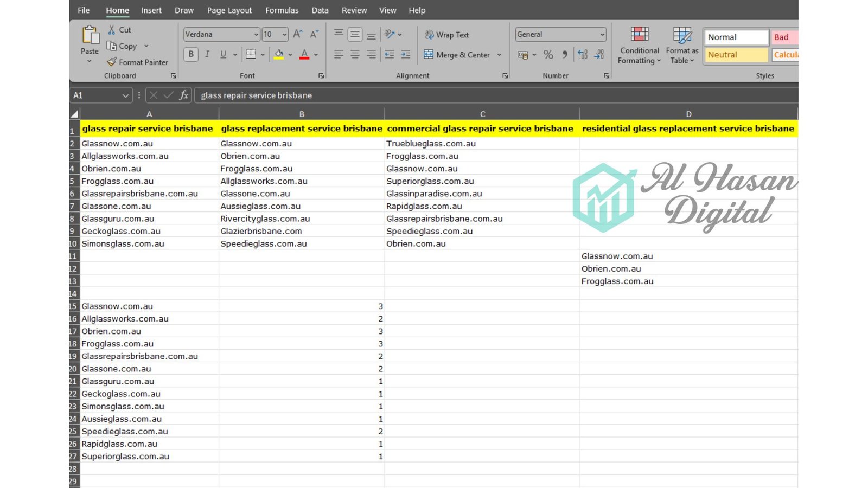
Task: Toggle middle vertical alignment
Action: point(355,34)
